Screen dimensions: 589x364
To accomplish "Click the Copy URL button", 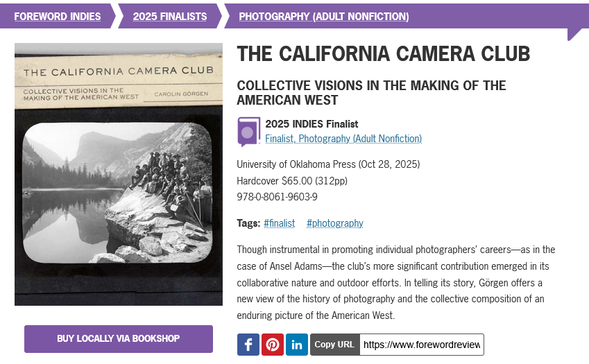I will click(334, 345).
